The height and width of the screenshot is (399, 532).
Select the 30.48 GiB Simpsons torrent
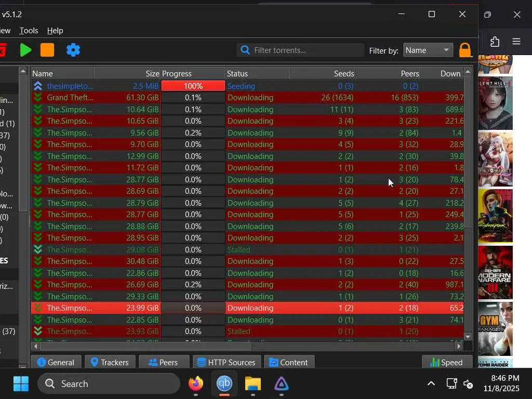247,261
